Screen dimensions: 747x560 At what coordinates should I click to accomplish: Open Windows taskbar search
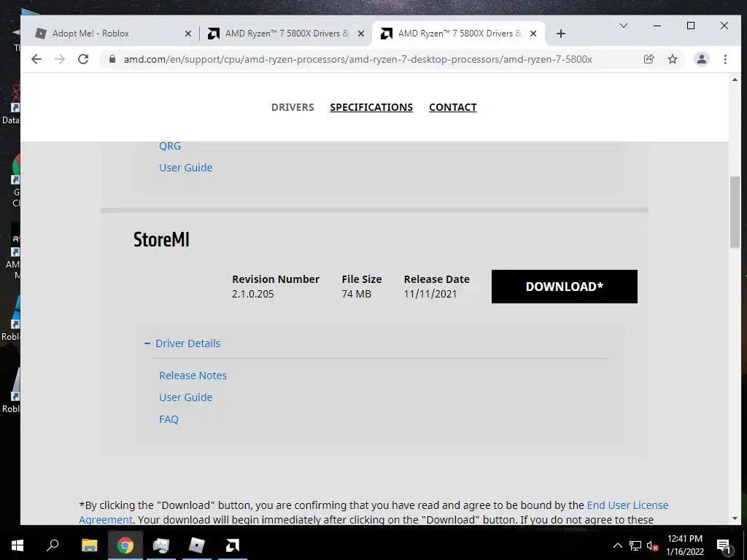[53, 545]
